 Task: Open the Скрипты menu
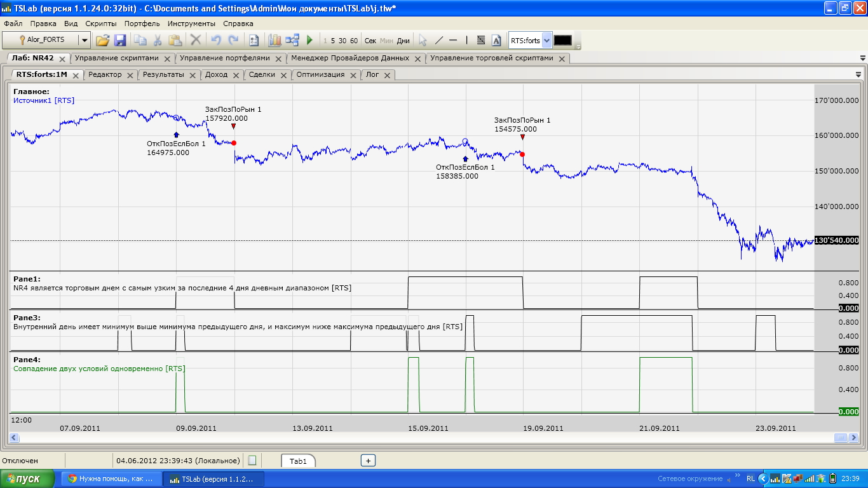tap(101, 24)
